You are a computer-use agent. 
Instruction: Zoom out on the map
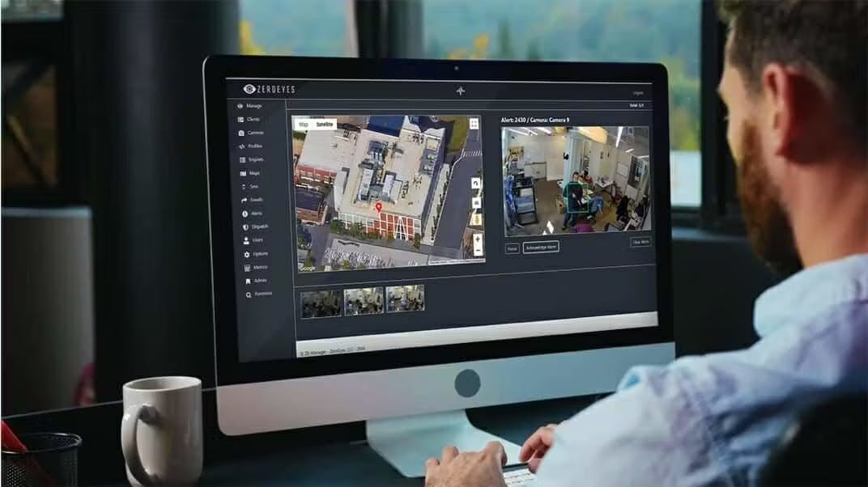click(478, 251)
